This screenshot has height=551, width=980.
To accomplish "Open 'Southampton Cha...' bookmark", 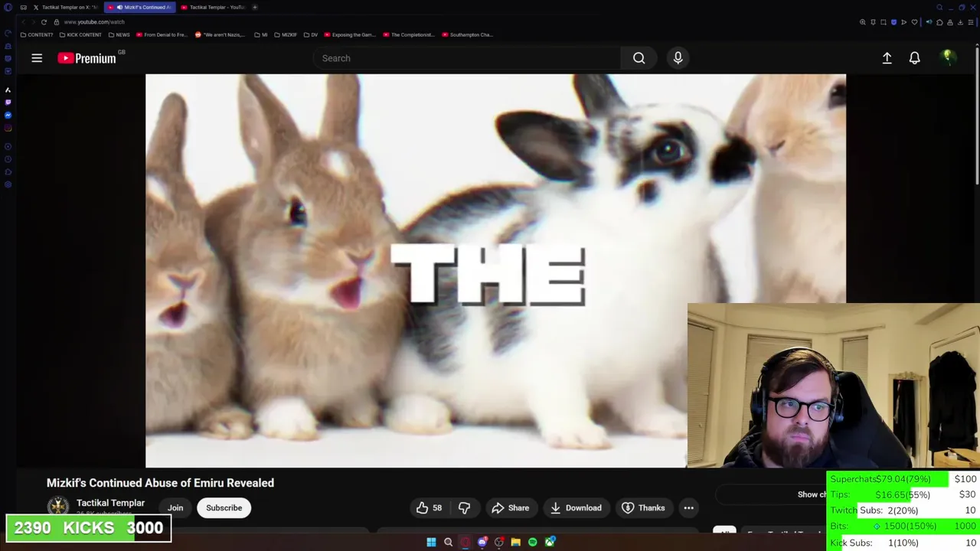I will (467, 34).
